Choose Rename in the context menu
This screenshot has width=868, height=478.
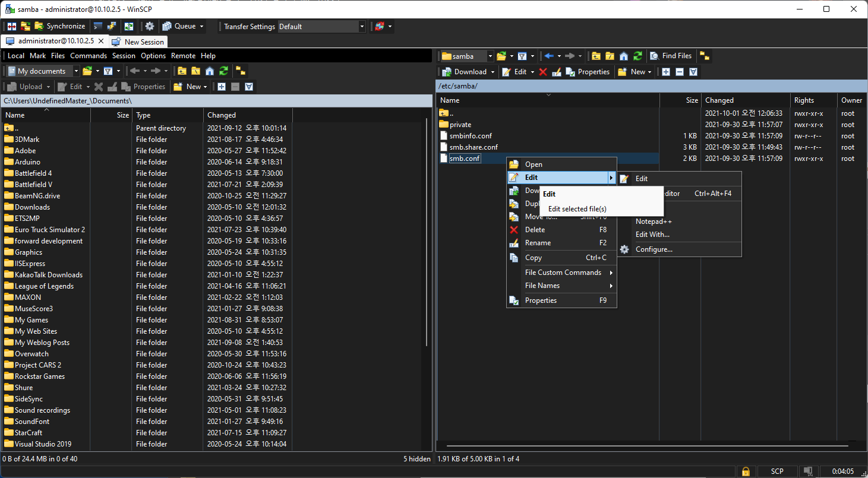[x=561, y=243]
